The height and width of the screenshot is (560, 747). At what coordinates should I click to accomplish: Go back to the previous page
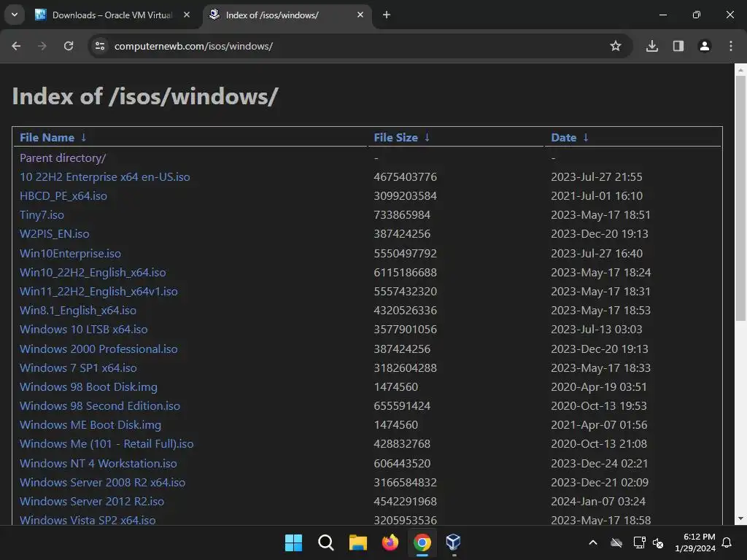[16, 46]
